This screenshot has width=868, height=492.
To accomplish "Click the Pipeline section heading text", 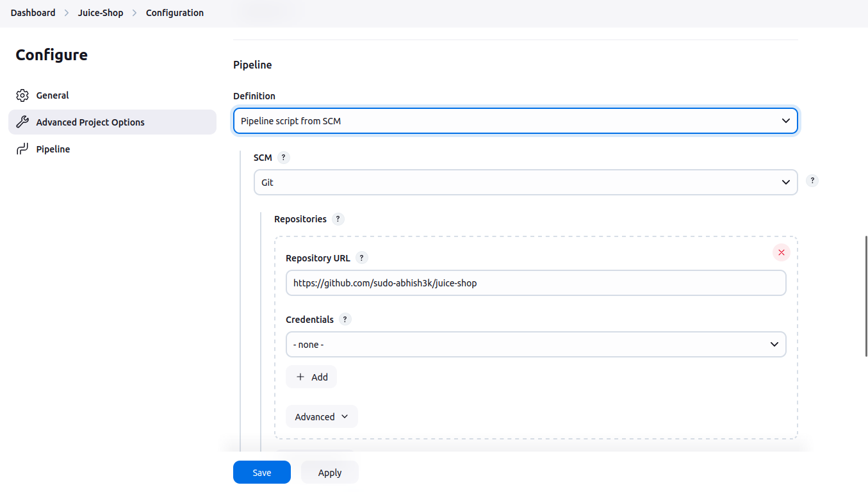I will [252, 65].
